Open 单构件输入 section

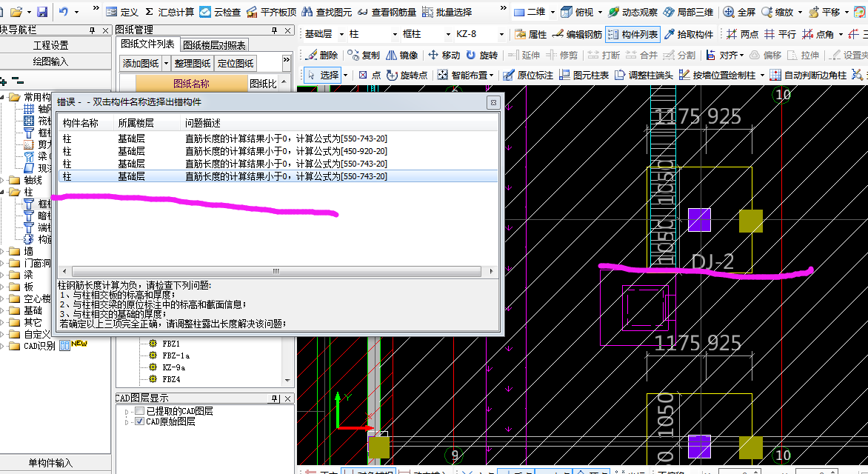click(51, 463)
